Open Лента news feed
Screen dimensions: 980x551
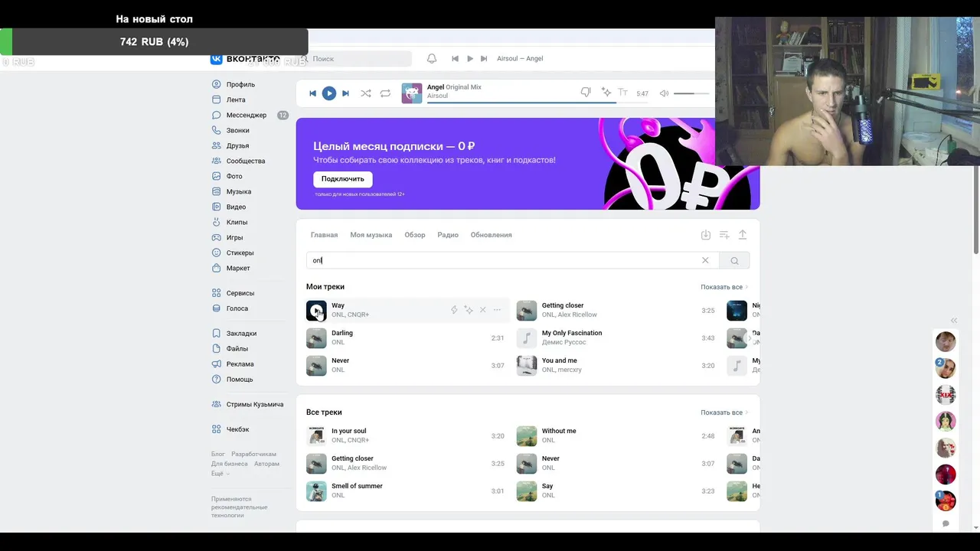236,99
